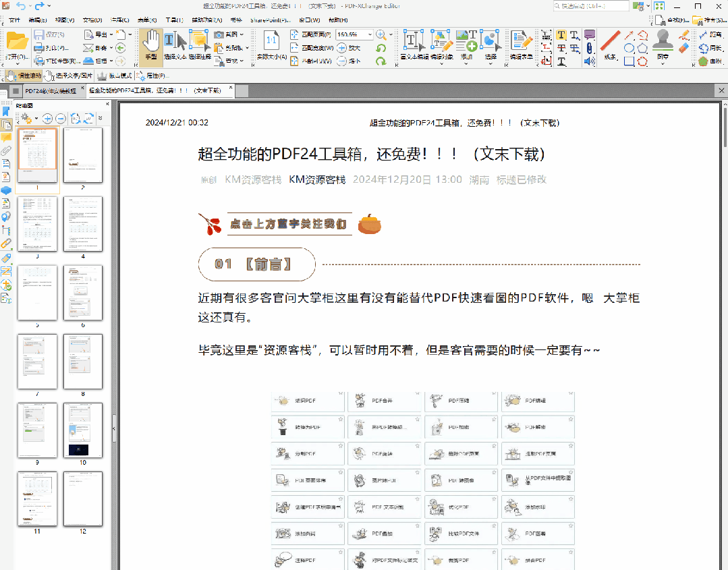The image size is (728, 570).
Task: Expand the Export (导出) dropdown arrow
Action: (111, 34)
